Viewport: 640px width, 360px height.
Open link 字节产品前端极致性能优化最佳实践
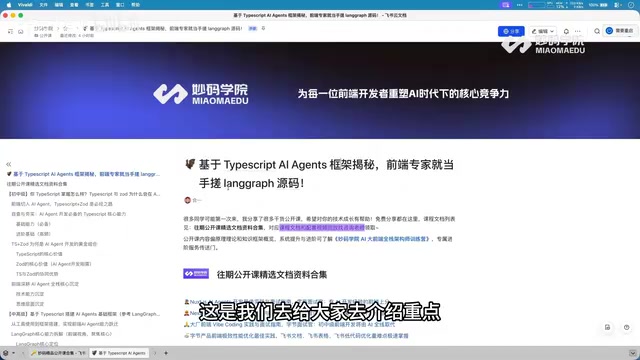[299, 336]
